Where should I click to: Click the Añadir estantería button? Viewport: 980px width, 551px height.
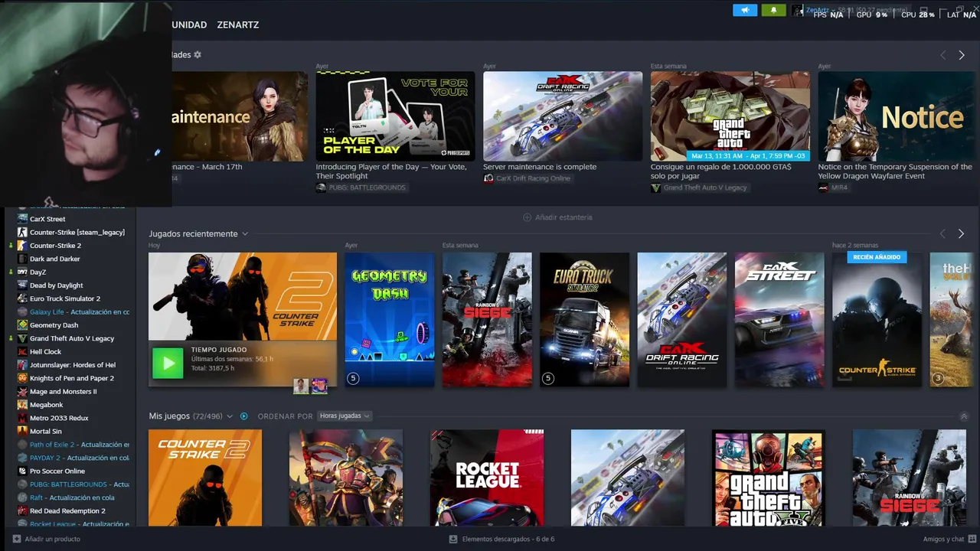click(557, 217)
